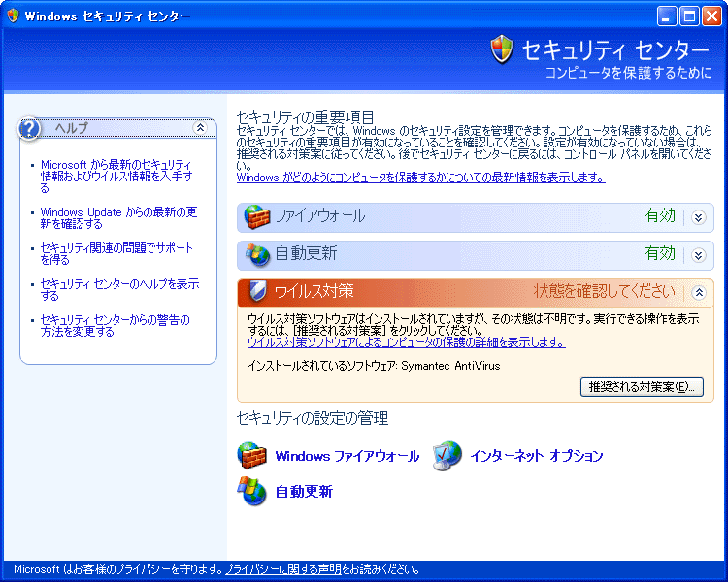Viewport: 728px width, 582px height.
Task: Open the インターネット オプション text link
Action: point(536,456)
